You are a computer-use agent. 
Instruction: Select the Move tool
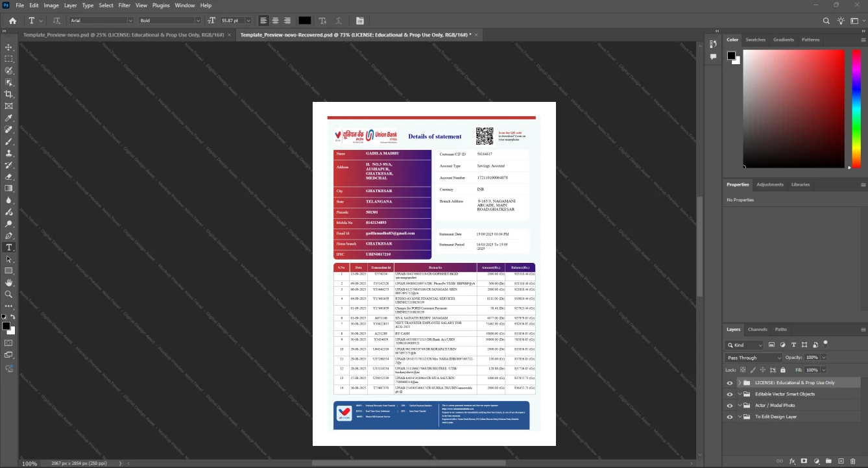(9, 47)
